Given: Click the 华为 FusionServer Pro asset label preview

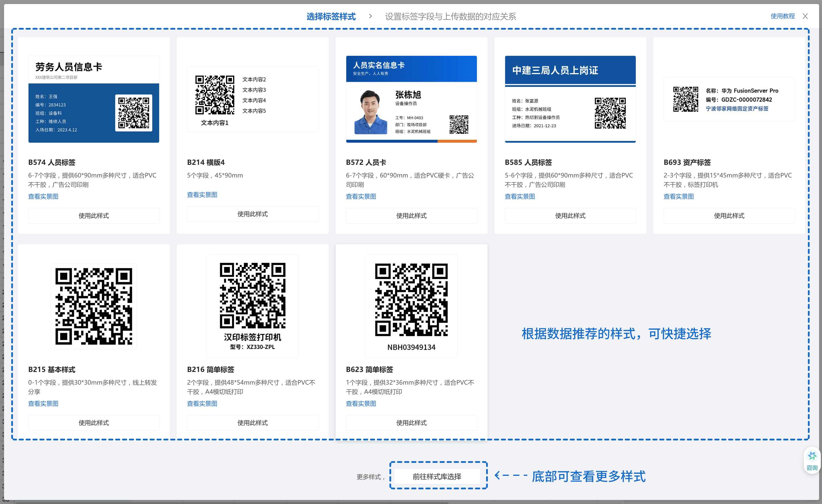Looking at the screenshot, I should (729, 99).
